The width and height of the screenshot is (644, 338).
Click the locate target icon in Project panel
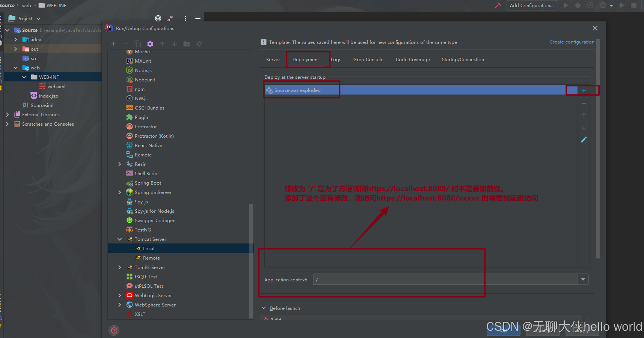tap(158, 18)
